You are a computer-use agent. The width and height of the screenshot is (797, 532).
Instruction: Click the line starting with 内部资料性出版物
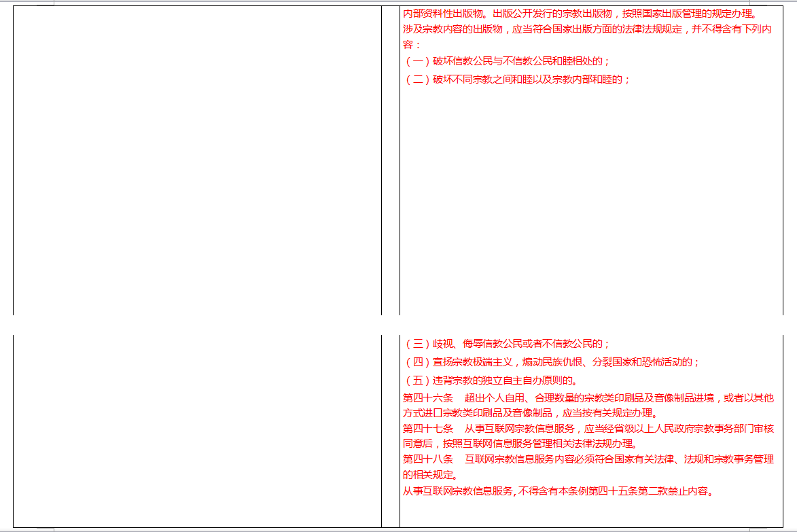pyautogui.click(x=582, y=14)
